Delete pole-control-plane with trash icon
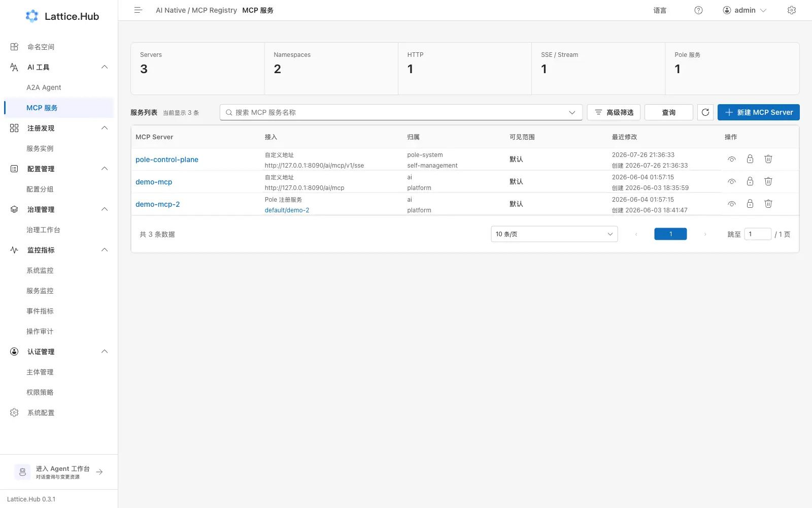This screenshot has width=812, height=508. [x=768, y=159]
